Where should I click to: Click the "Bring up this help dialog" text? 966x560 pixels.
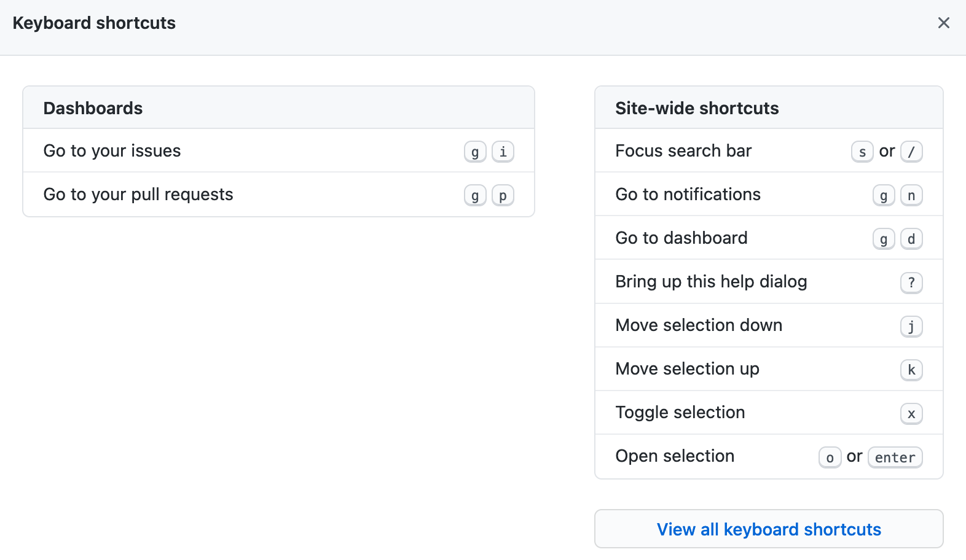[711, 282]
